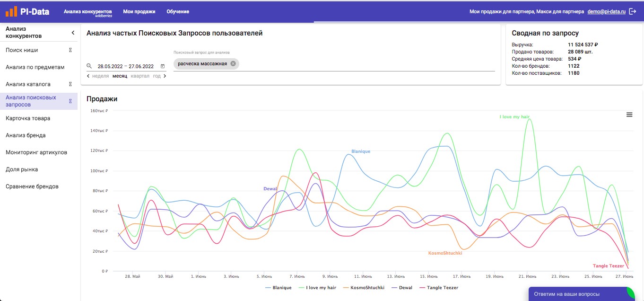Open Мониторинг артикулов in the sidebar
The image size is (644, 301).
click(39, 152)
